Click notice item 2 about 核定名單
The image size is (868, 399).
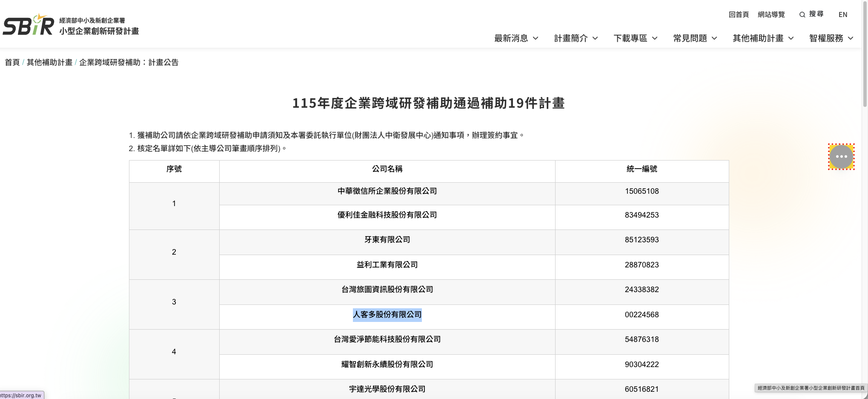tap(208, 149)
